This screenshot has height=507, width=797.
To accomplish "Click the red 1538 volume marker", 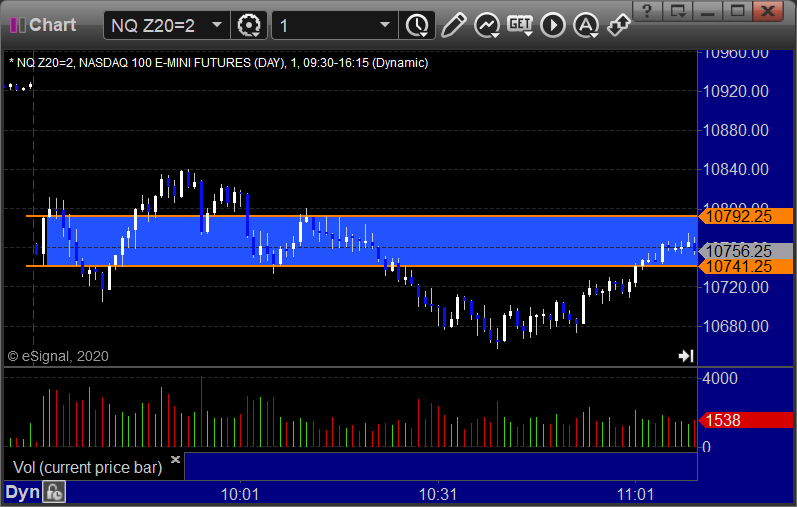I will pos(746,420).
